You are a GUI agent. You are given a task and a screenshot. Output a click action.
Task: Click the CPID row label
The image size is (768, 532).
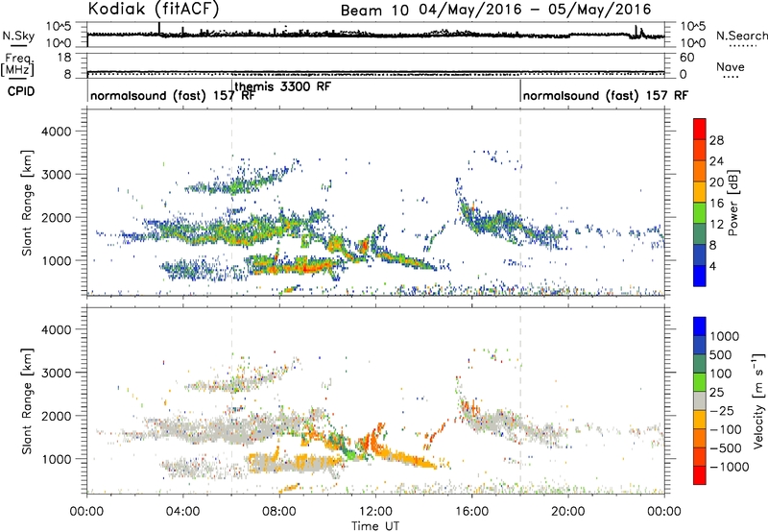pyautogui.click(x=21, y=91)
